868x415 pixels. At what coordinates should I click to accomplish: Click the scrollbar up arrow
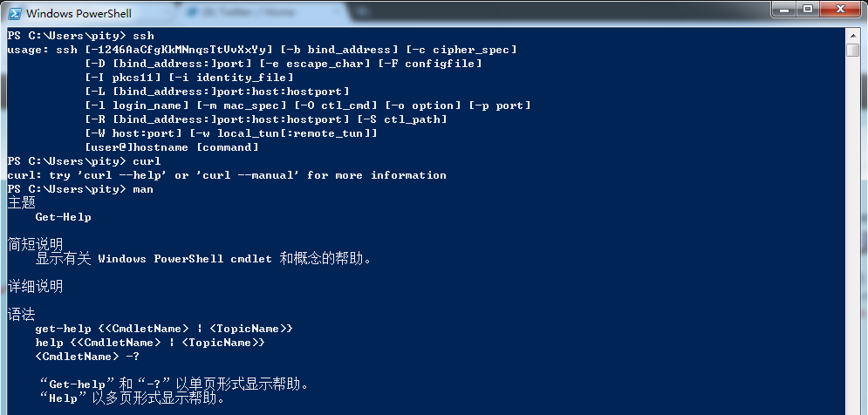[853, 36]
